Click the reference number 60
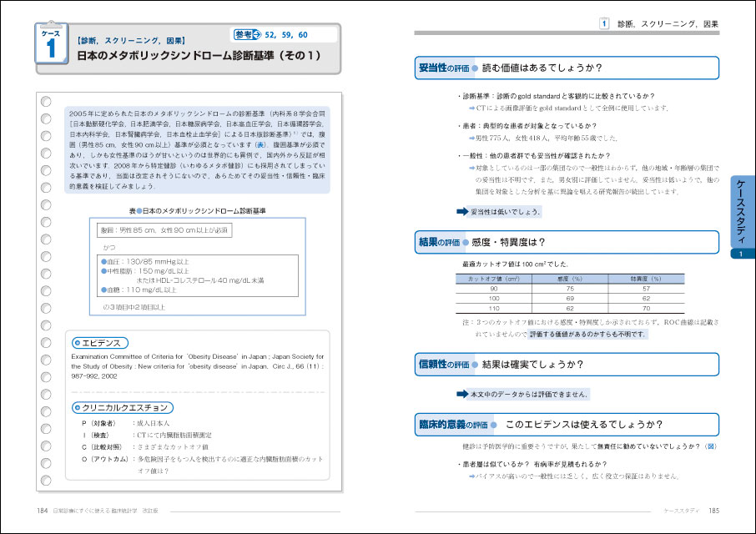 (302, 34)
